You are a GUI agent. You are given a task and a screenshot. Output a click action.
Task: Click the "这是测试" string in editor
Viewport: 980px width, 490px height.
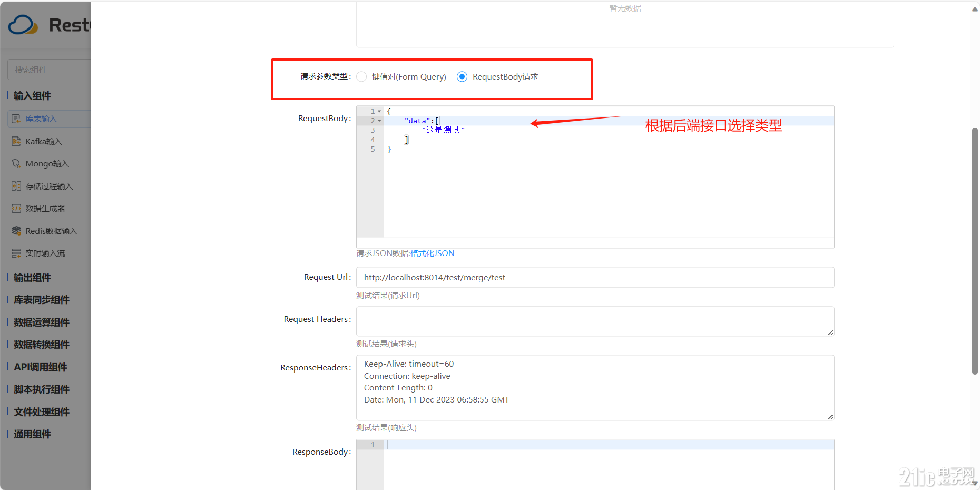click(x=443, y=130)
